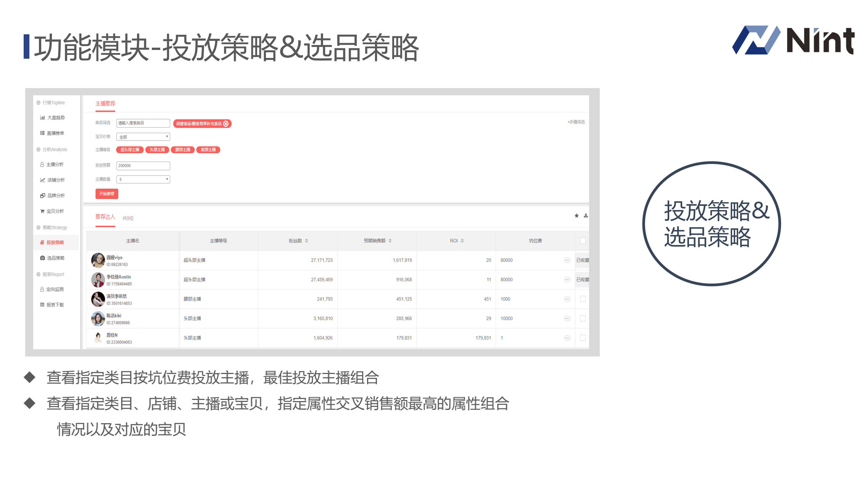The image size is (868, 488).
Task: Toggle the 超头部主播 level filter
Action: pos(130,150)
